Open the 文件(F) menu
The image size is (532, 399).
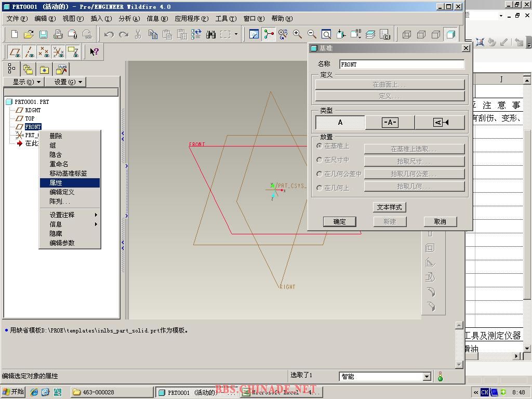point(17,19)
